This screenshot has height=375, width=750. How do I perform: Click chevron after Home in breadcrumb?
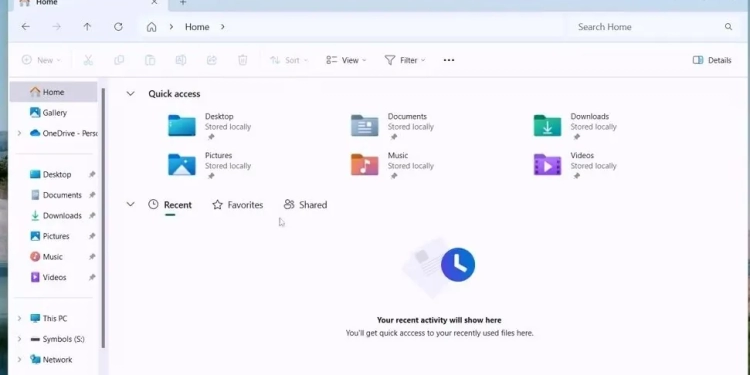222,27
